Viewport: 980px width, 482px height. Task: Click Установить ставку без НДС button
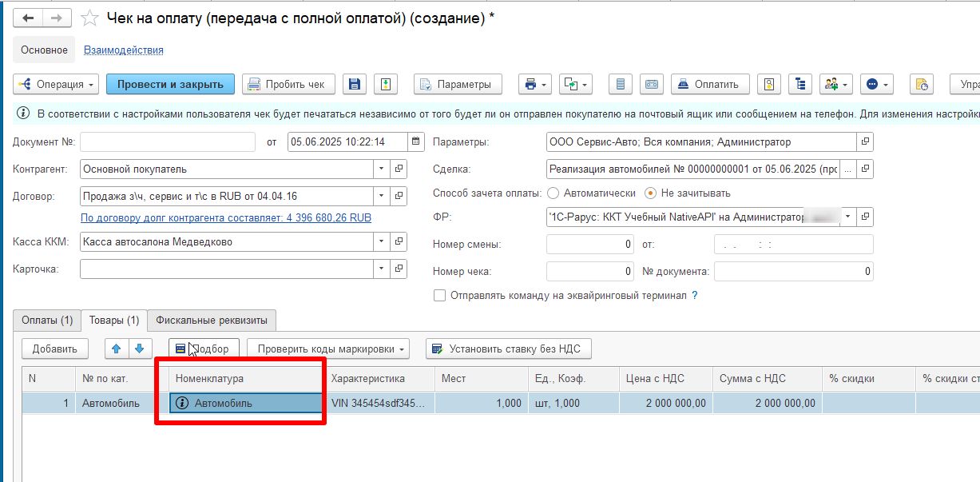coord(509,349)
